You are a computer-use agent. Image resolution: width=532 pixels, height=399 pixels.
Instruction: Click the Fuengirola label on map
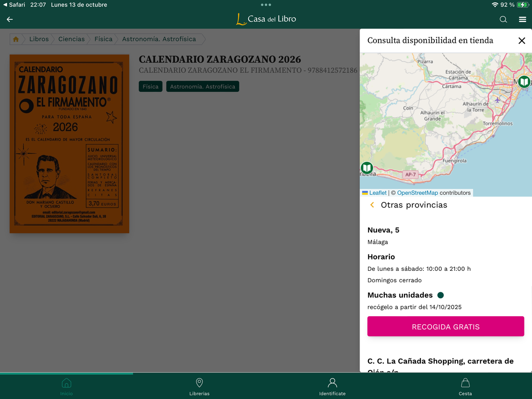click(x=454, y=161)
